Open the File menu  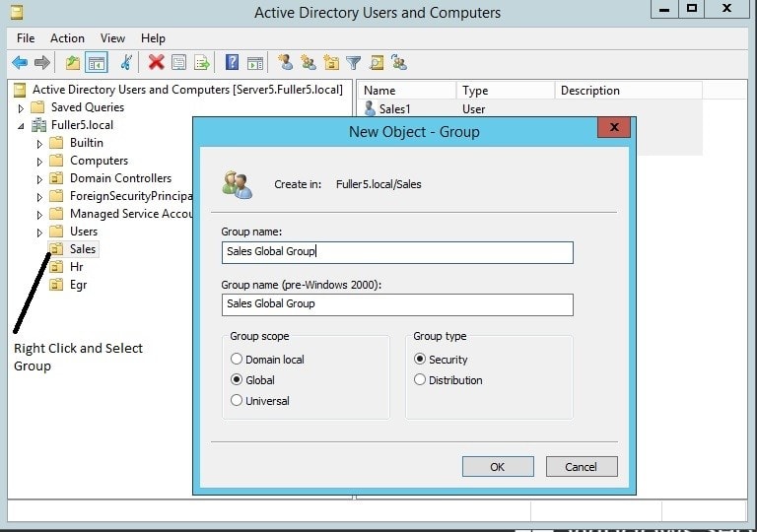26,38
